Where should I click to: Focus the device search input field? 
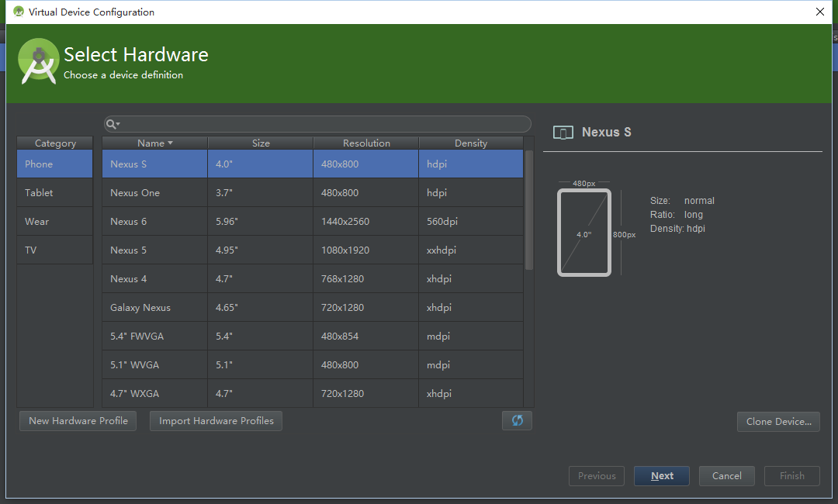pyautogui.click(x=322, y=124)
